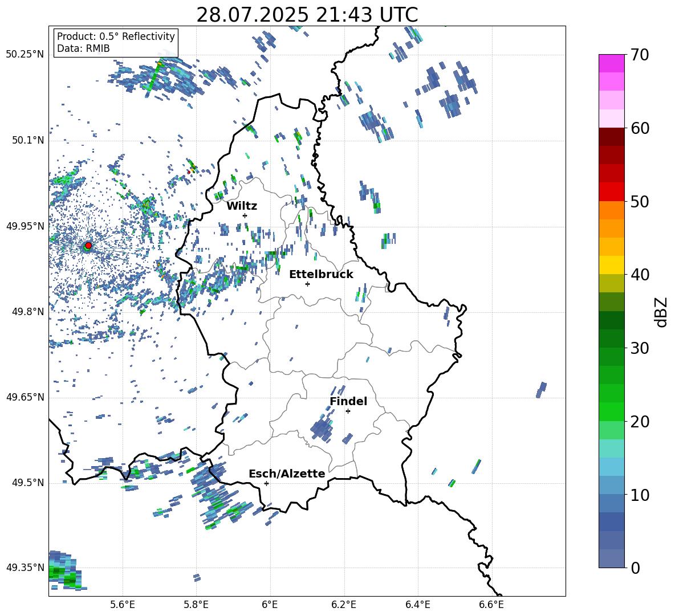Click the 49.65°N latitude label
The height and width of the screenshot is (616, 675).
(x=25, y=397)
